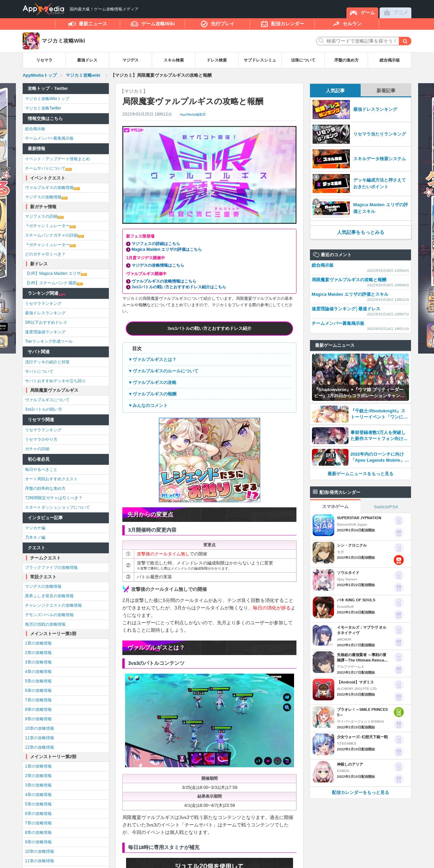Click the 局限魔宴 event banner image

point(210,175)
